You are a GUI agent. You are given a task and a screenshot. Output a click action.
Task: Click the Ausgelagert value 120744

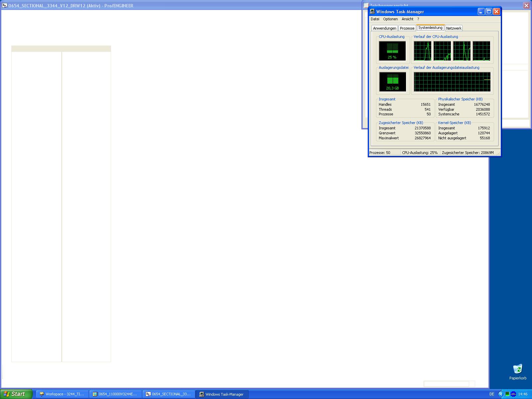coord(484,133)
